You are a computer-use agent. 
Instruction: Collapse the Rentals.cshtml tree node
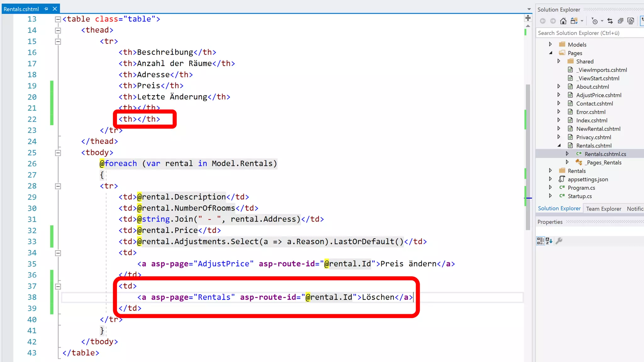click(559, 145)
